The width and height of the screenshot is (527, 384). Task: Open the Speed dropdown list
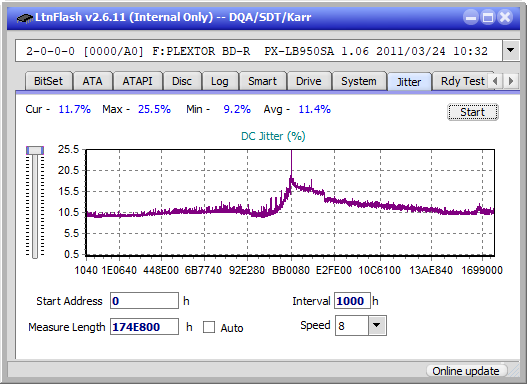coord(377,326)
